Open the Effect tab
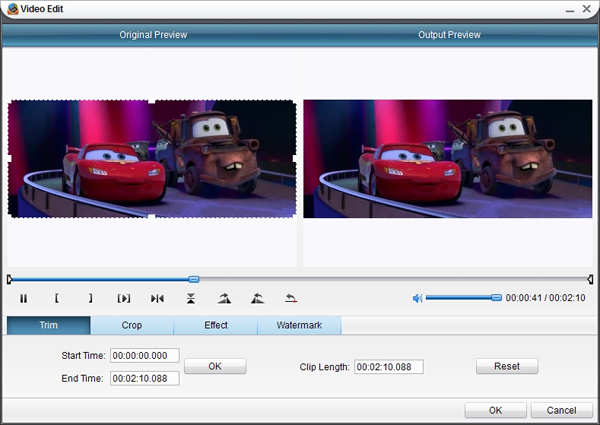This screenshot has height=425, width=600. click(215, 325)
